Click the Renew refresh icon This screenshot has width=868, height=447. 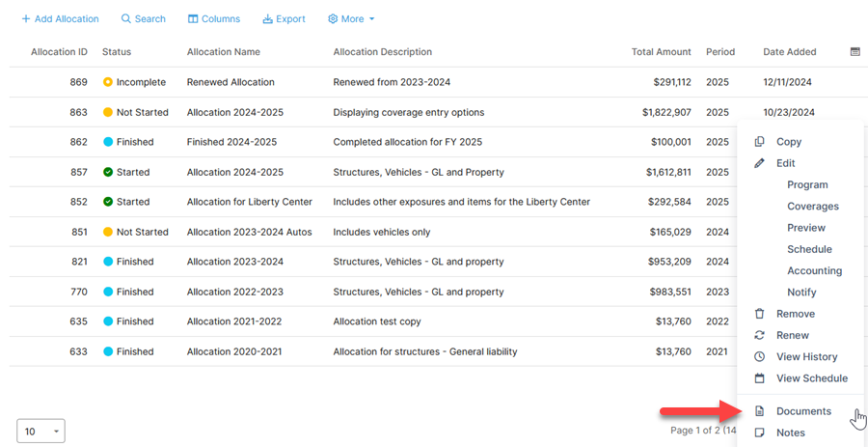pos(760,335)
